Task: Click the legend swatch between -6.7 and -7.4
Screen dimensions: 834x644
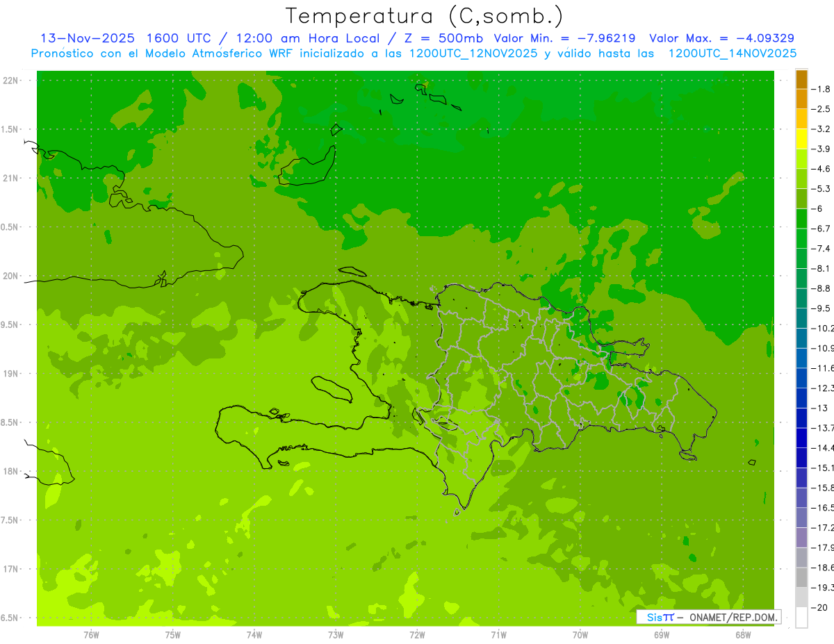Action: coord(801,238)
